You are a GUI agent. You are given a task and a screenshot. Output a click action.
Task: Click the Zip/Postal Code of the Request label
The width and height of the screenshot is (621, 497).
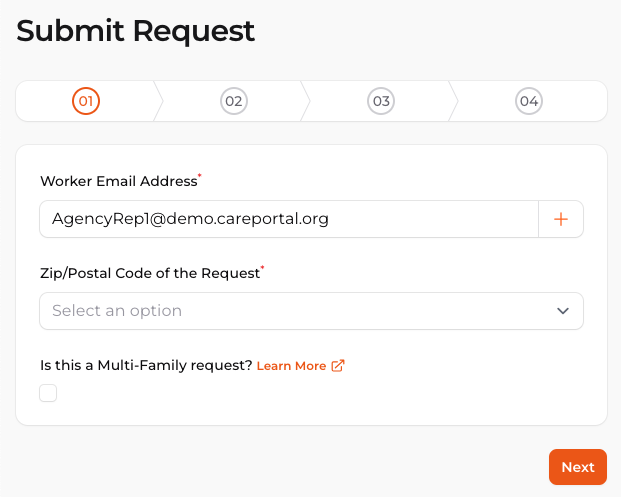149,273
